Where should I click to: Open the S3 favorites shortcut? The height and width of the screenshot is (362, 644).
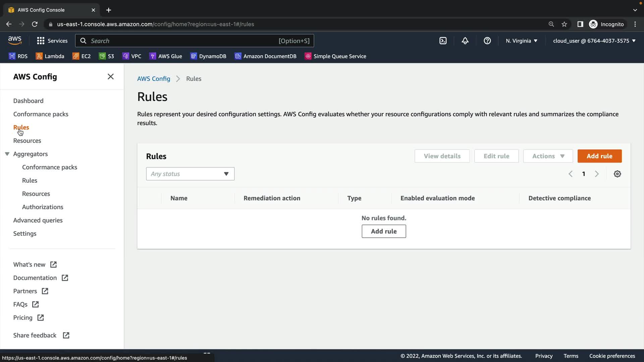pos(107,56)
